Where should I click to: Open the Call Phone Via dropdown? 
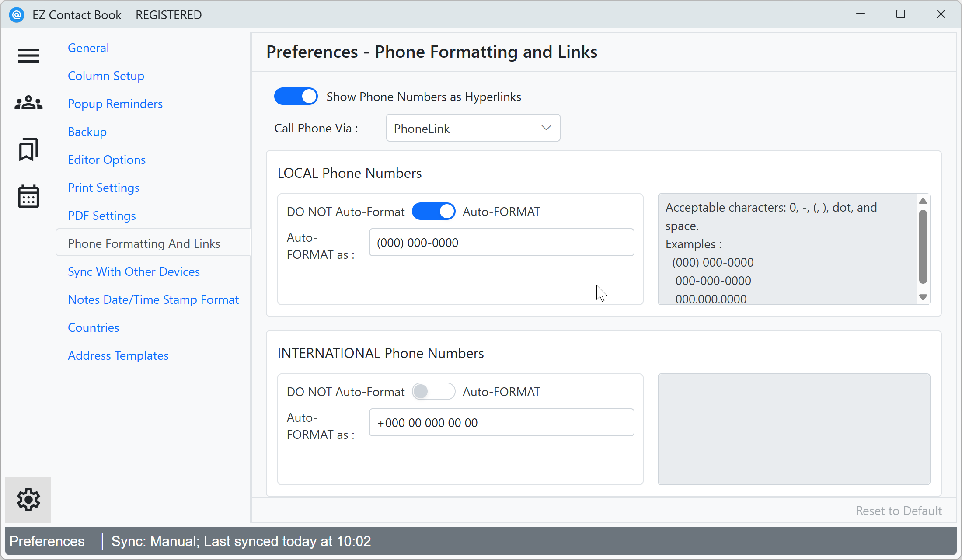point(546,128)
